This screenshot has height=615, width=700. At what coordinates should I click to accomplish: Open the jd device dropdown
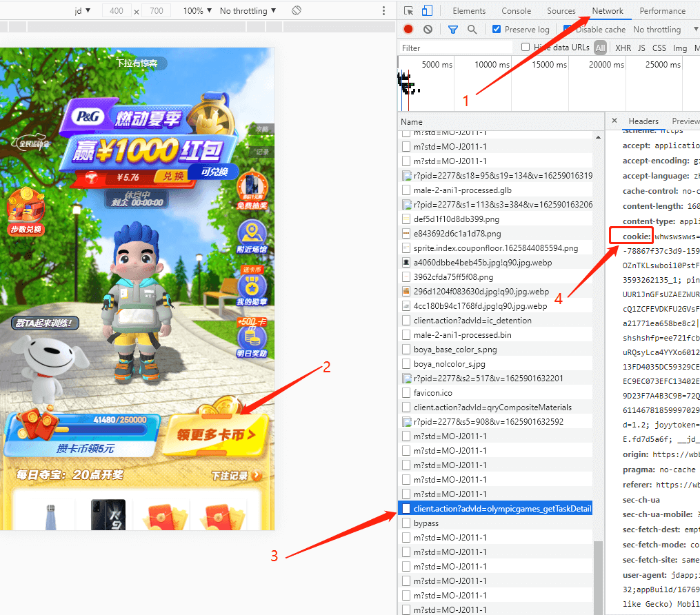point(83,11)
